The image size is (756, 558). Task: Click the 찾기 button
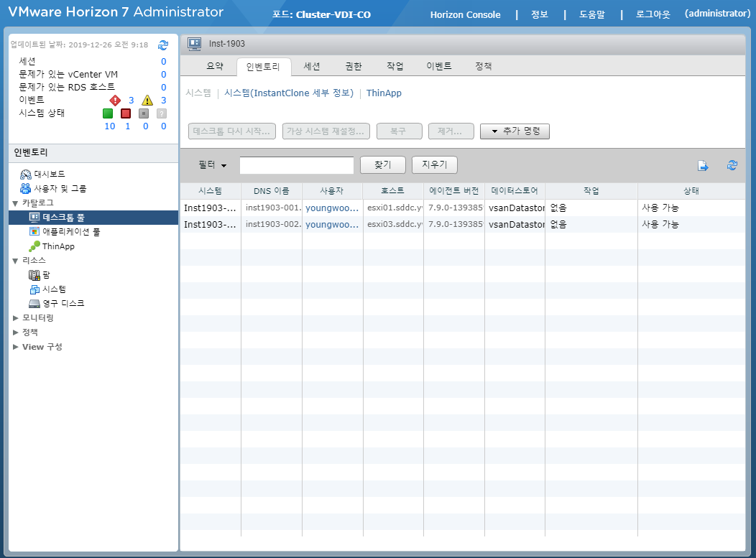383,164
